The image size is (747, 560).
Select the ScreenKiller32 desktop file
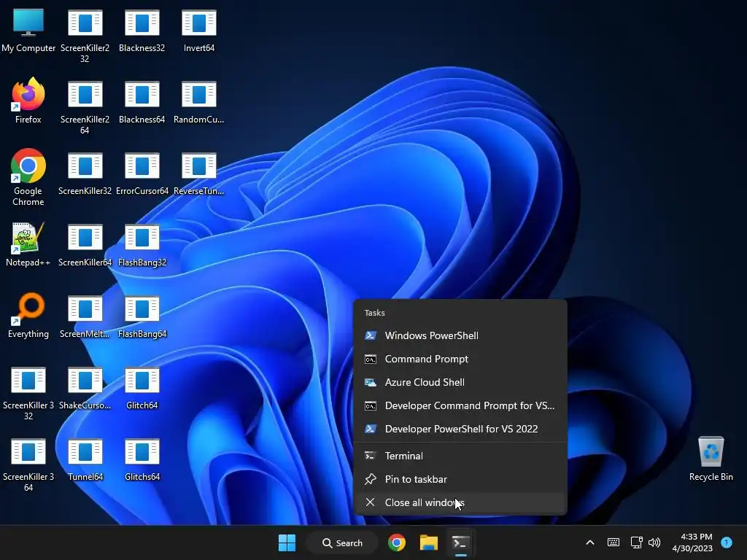pos(85,174)
